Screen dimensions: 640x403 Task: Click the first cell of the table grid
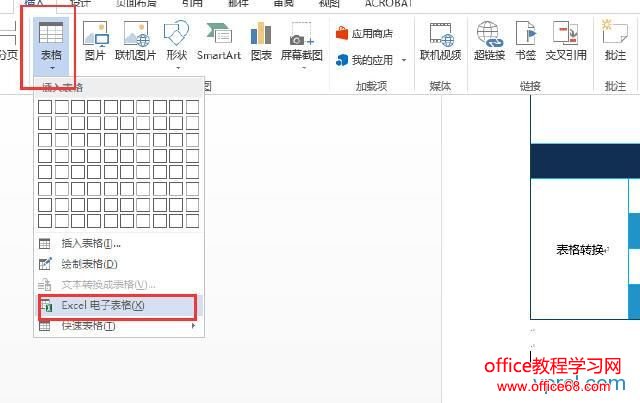45,107
